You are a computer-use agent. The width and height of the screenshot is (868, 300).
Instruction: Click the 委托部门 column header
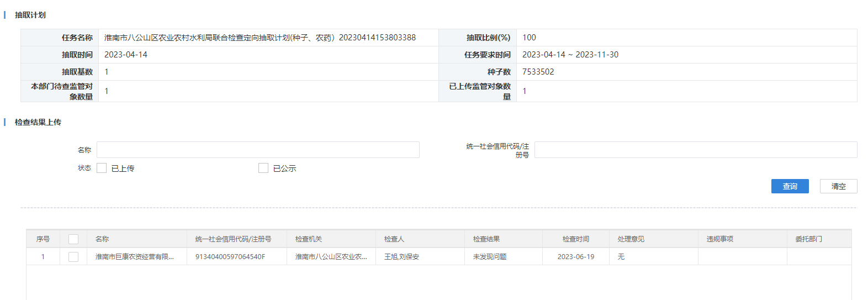[x=808, y=239]
